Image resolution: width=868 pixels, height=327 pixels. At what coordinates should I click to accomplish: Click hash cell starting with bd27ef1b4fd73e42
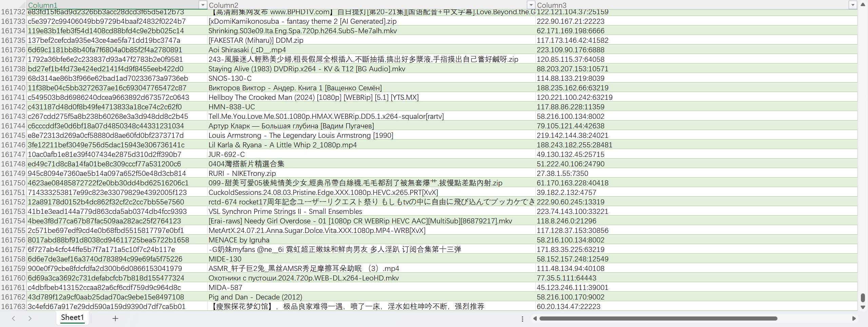(117, 69)
